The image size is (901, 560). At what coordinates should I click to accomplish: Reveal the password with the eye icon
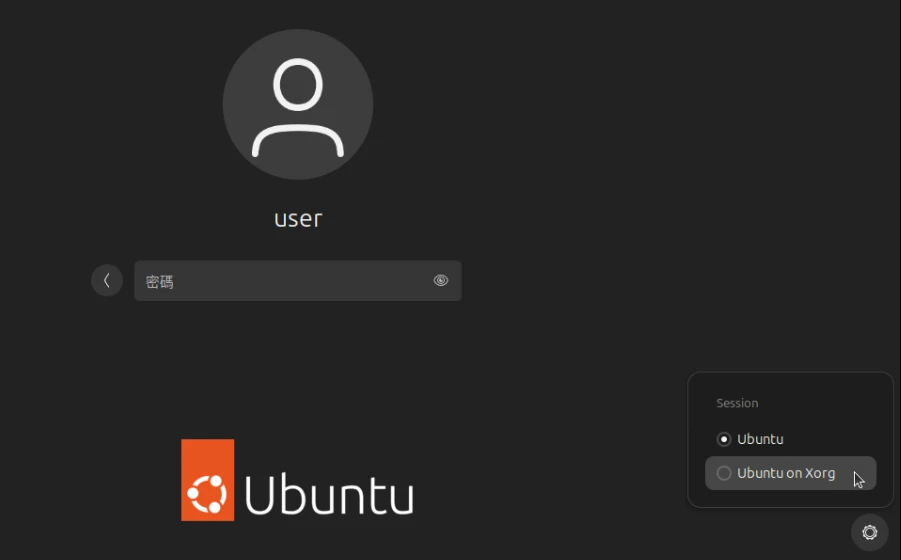441,281
